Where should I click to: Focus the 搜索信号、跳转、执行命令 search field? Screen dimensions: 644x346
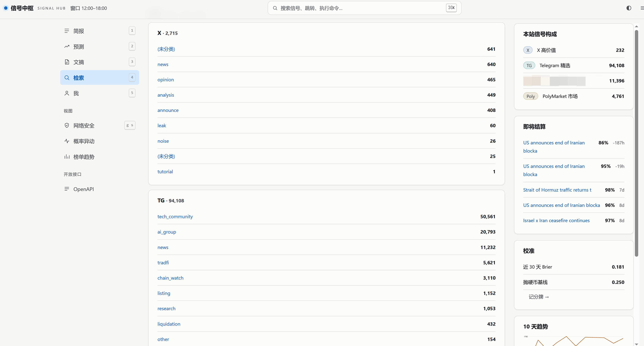(364, 8)
